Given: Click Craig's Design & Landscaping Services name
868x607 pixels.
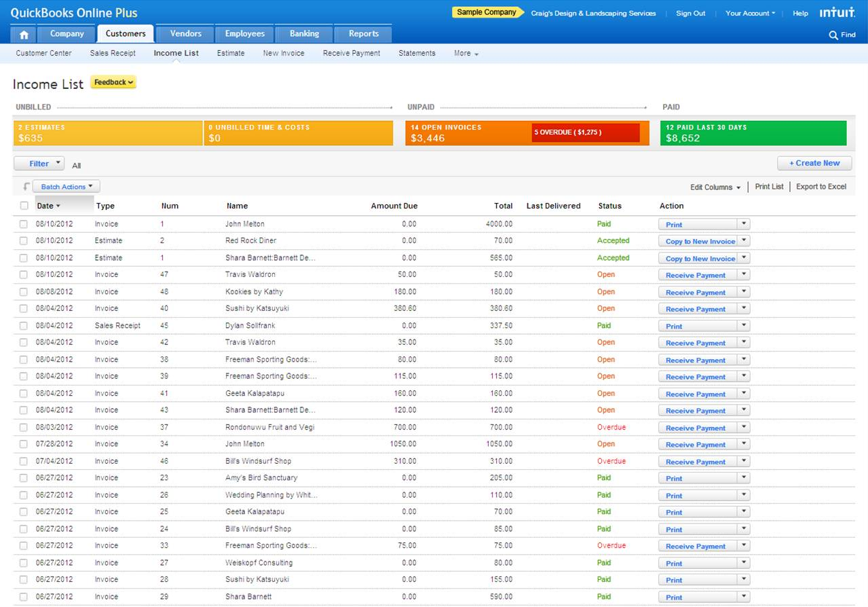Looking at the screenshot, I should tap(593, 13).
